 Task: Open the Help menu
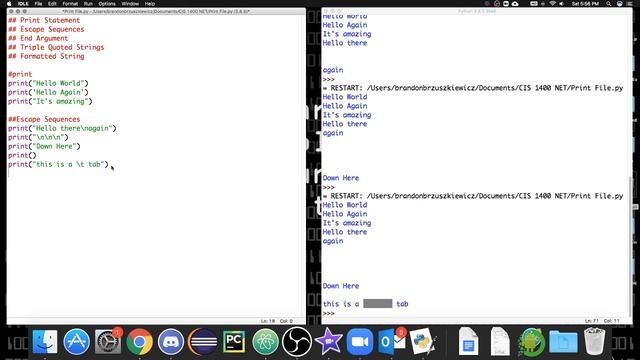(x=150, y=4)
